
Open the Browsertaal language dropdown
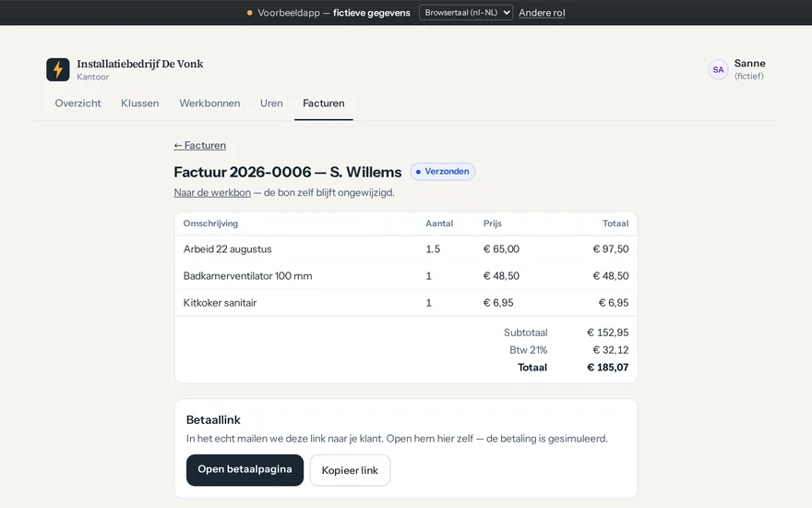[466, 12]
